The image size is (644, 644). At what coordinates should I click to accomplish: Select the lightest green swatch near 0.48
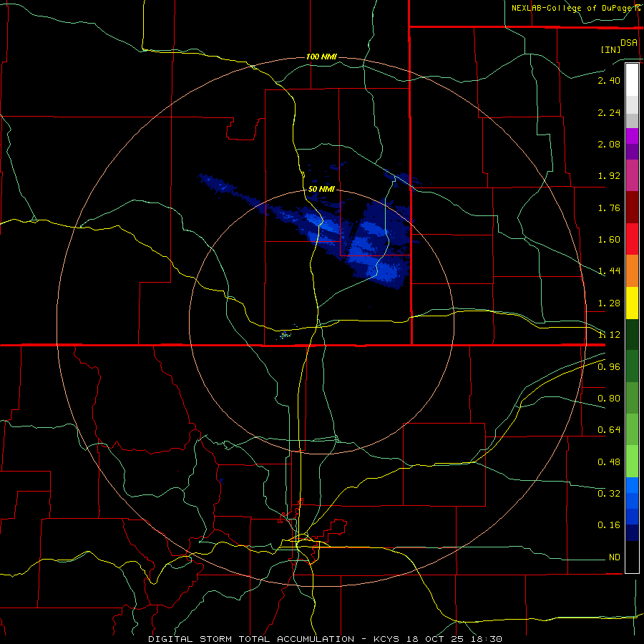point(632,462)
